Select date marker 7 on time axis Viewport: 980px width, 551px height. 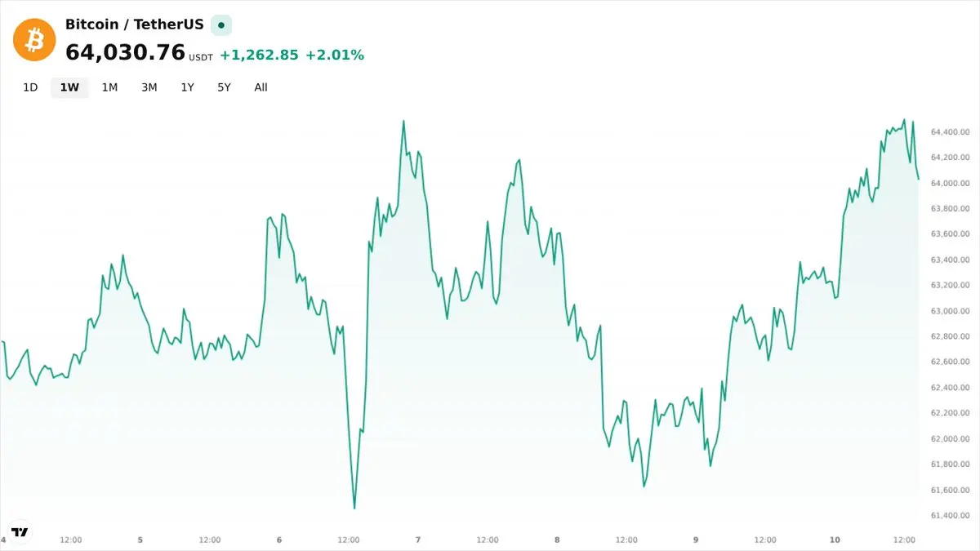tap(418, 540)
